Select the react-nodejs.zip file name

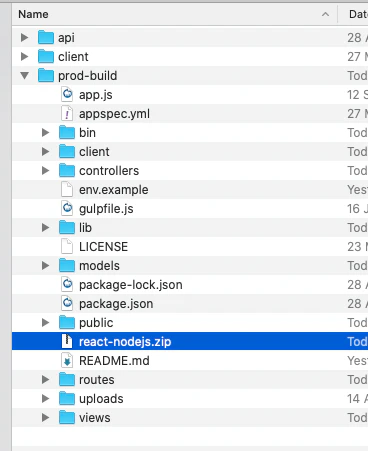coord(125,342)
